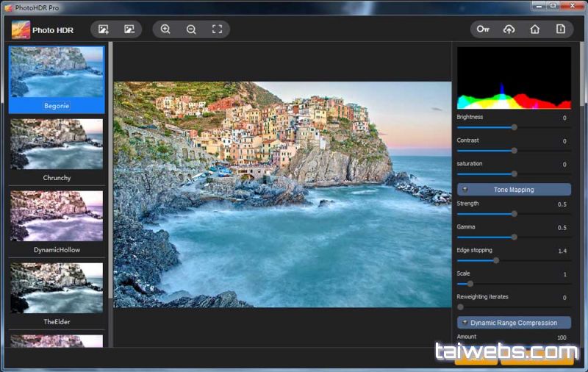Pick the TheElder preset
This screenshot has height=372, width=588.
[57, 288]
